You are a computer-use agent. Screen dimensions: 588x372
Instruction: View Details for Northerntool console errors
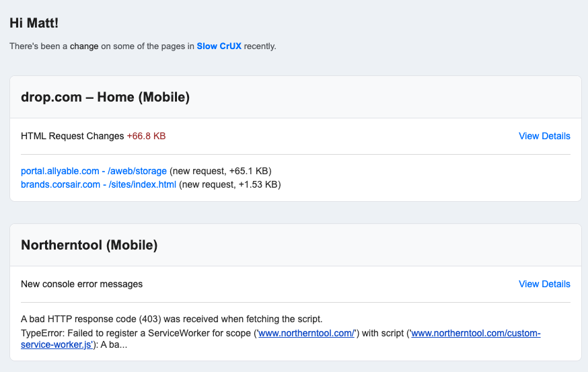tap(544, 285)
